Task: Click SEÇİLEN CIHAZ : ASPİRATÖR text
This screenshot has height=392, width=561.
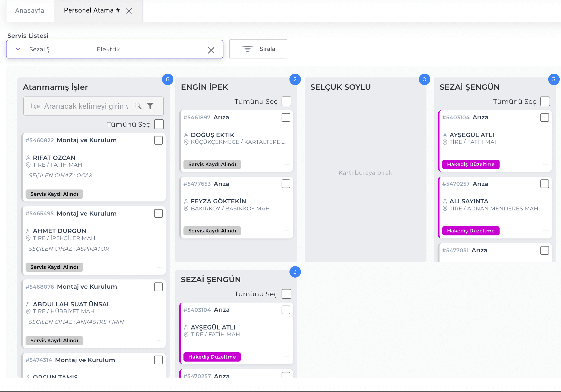Action: 69,249
